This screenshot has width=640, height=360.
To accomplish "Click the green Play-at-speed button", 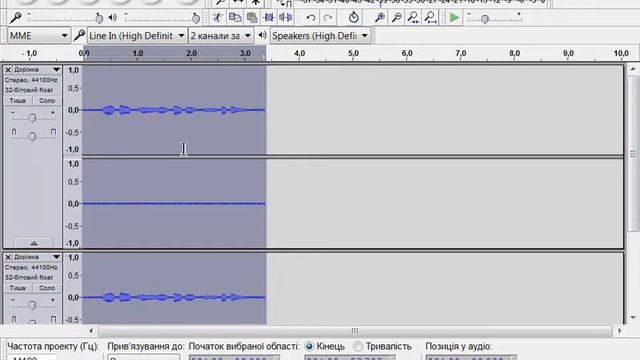I will 454,18.
